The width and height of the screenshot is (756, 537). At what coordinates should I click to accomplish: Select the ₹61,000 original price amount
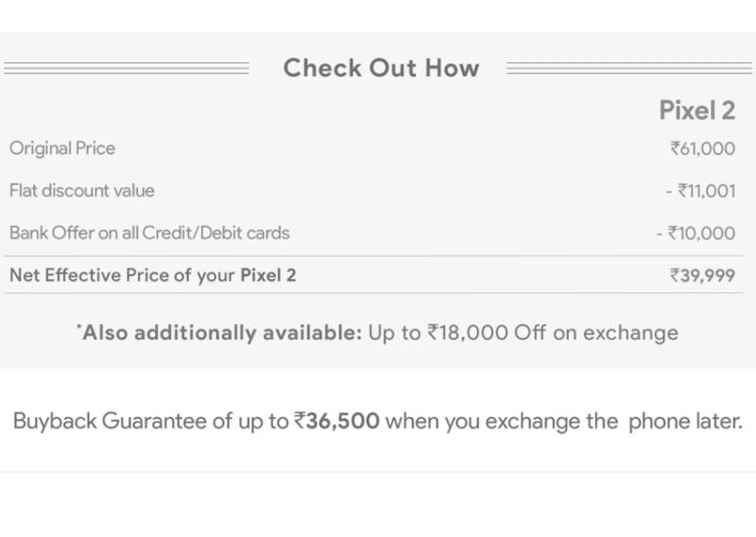point(702,148)
